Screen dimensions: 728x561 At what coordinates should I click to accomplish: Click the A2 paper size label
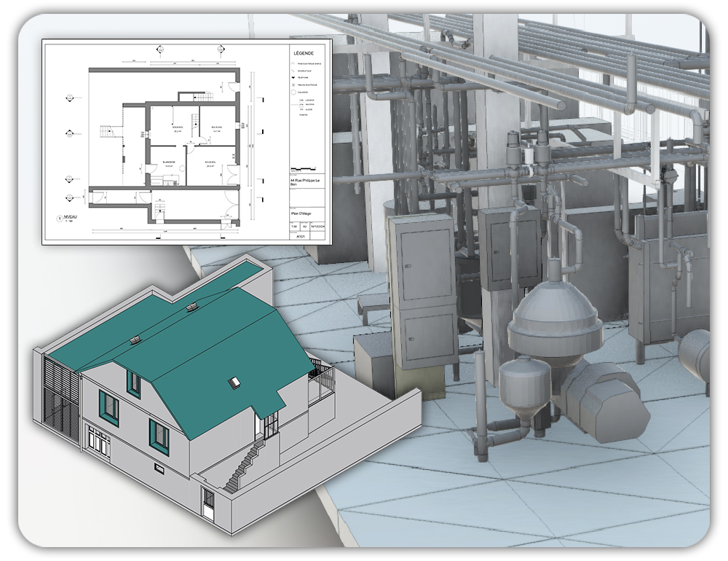(x=304, y=226)
